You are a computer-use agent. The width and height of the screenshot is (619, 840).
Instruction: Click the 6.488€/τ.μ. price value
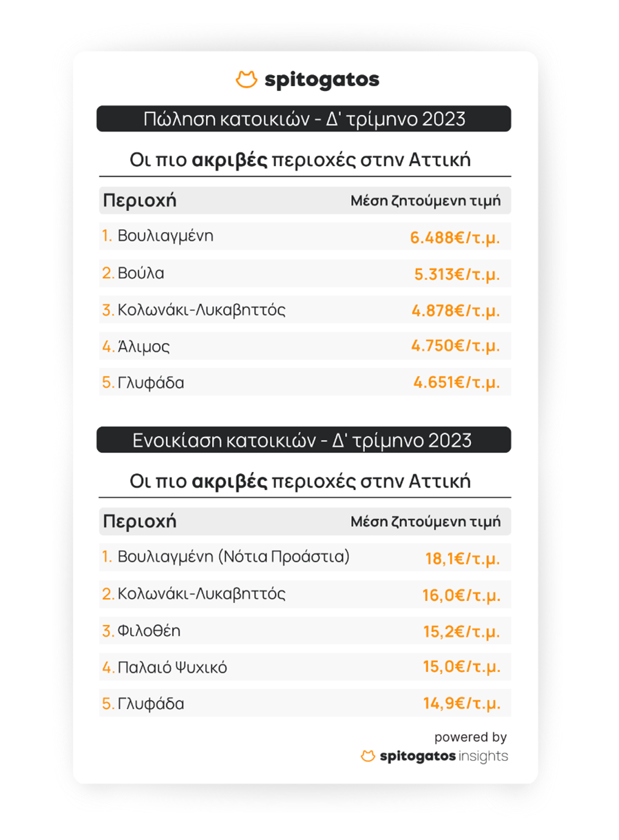[455, 238]
